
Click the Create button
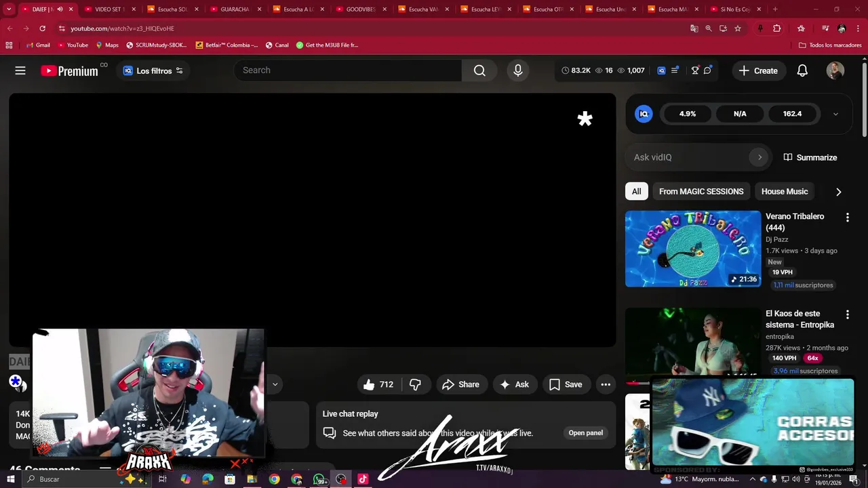(x=758, y=70)
